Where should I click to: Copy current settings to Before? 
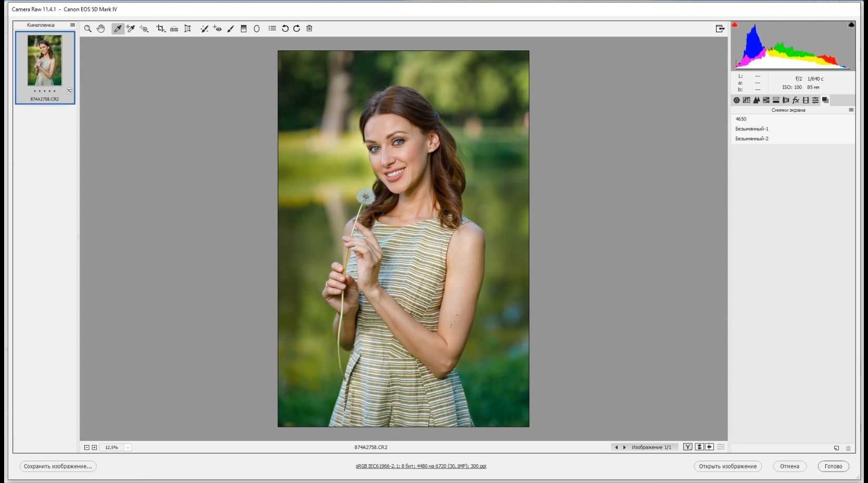tap(709, 447)
